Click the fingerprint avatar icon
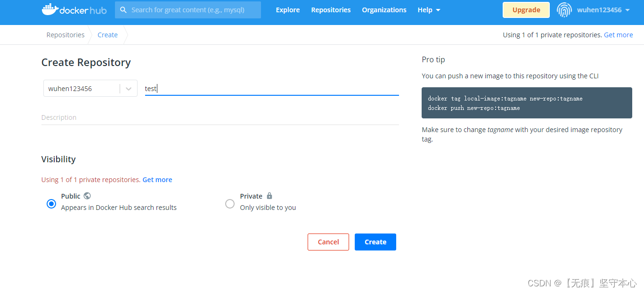This screenshot has height=292, width=644. (x=564, y=9)
